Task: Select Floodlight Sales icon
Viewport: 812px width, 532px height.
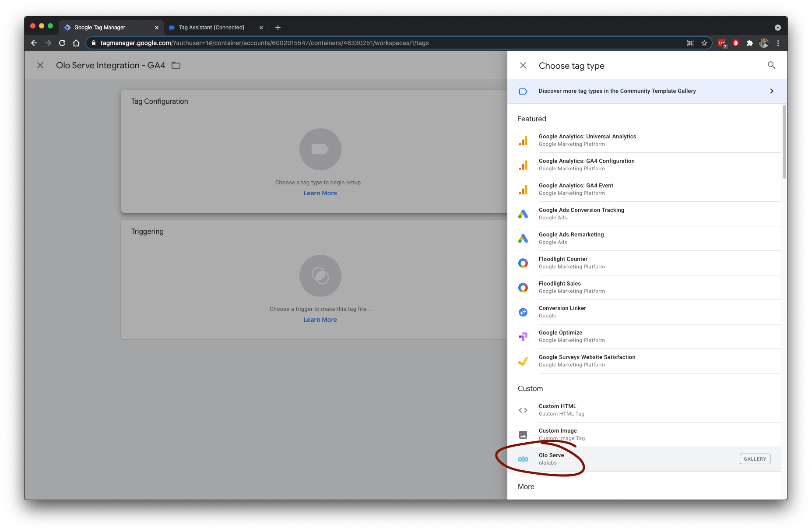Action: [523, 288]
